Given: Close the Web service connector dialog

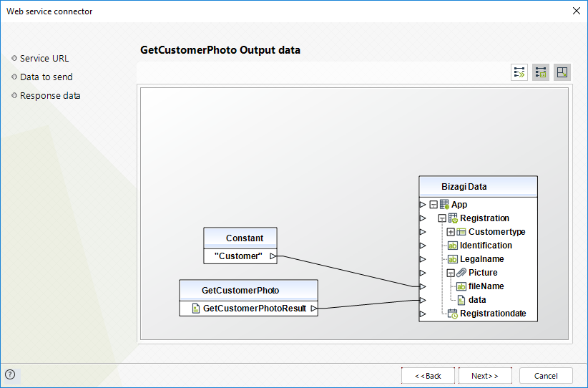Looking at the screenshot, I should tap(577, 11).
